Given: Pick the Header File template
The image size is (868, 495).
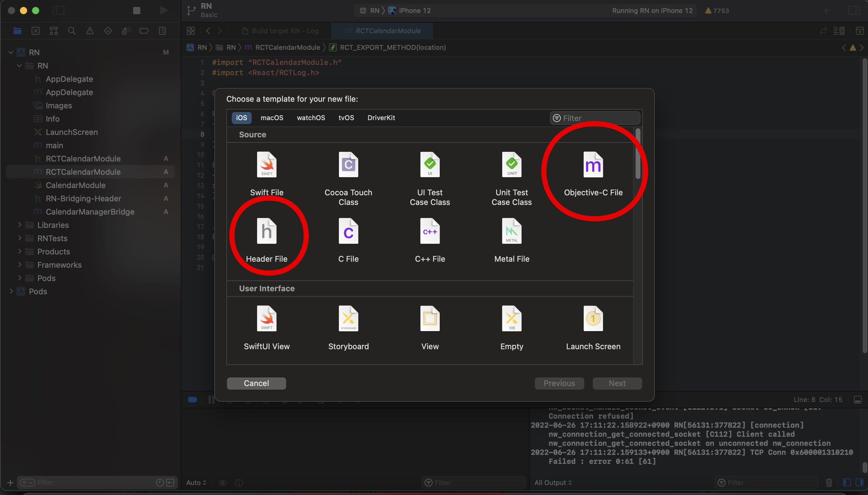Looking at the screenshot, I should (266, 232).
